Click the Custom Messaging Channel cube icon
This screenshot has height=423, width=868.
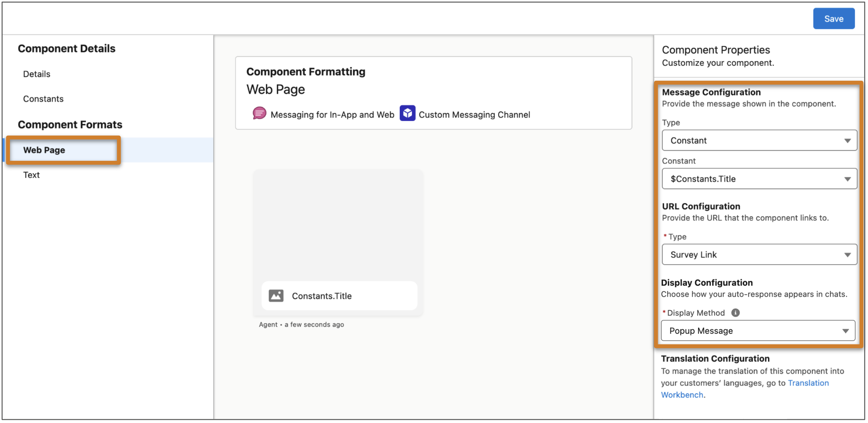coord(407,113)
